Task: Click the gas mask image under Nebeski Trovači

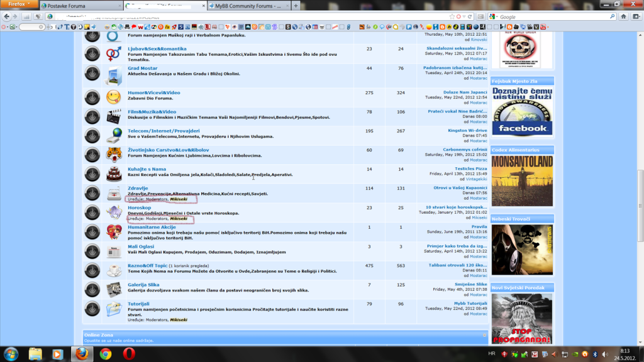Action: pyautogui.click(x=522, y=250)
